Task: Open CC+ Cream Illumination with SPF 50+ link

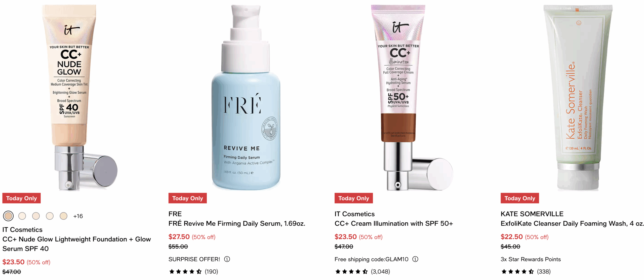Action: coord(393,223)
